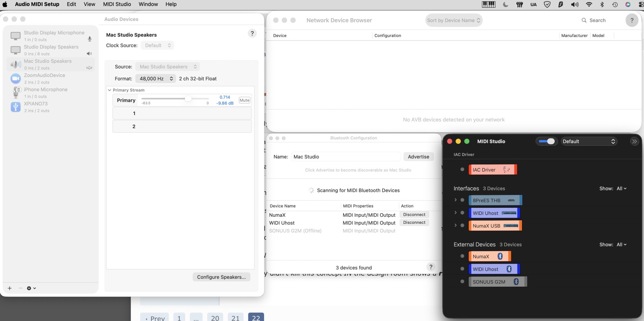Select channel 2 row in Primary Stream

182,126
